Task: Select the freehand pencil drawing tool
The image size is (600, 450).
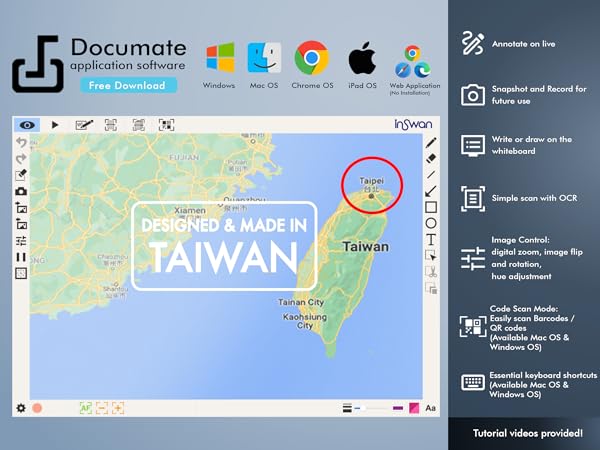Action: click(x=431, y=143)
